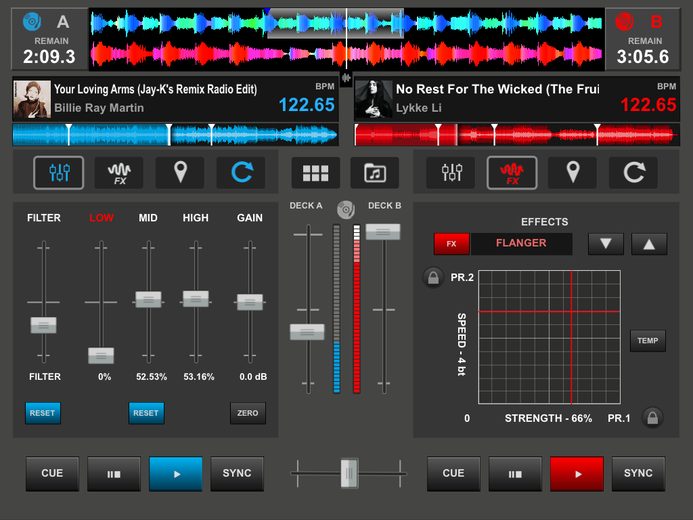Click the SPEED - 4 bt label
693x520 pixels.
coord(461,345)
